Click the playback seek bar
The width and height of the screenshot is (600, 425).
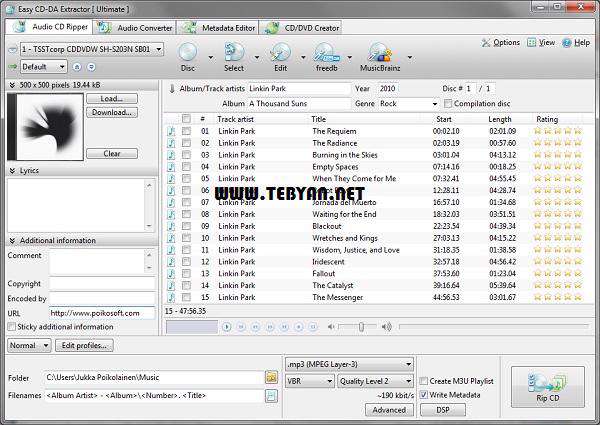click(x=494, y=327)
